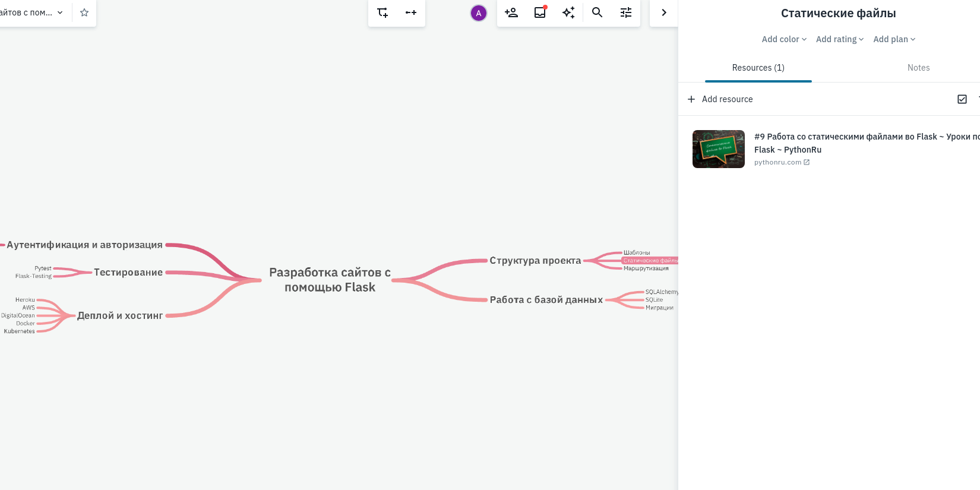Collapse the side panel with chevron arrow
The height and width of the screenshot is (490, 980).
664,12
